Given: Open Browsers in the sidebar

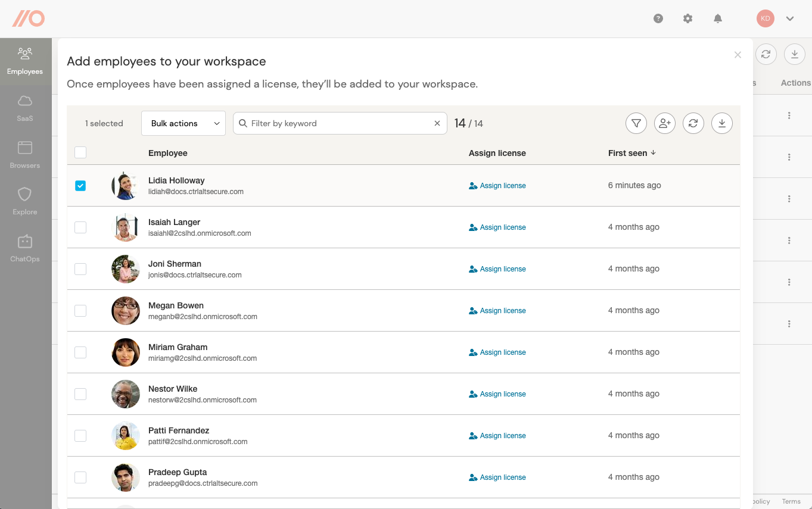Looking at the screenshot, I should point(25,154).
